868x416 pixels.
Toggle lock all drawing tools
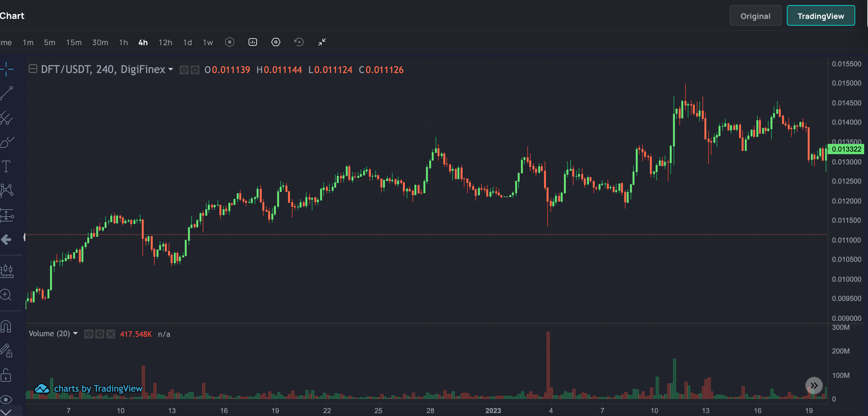[6, 375]
